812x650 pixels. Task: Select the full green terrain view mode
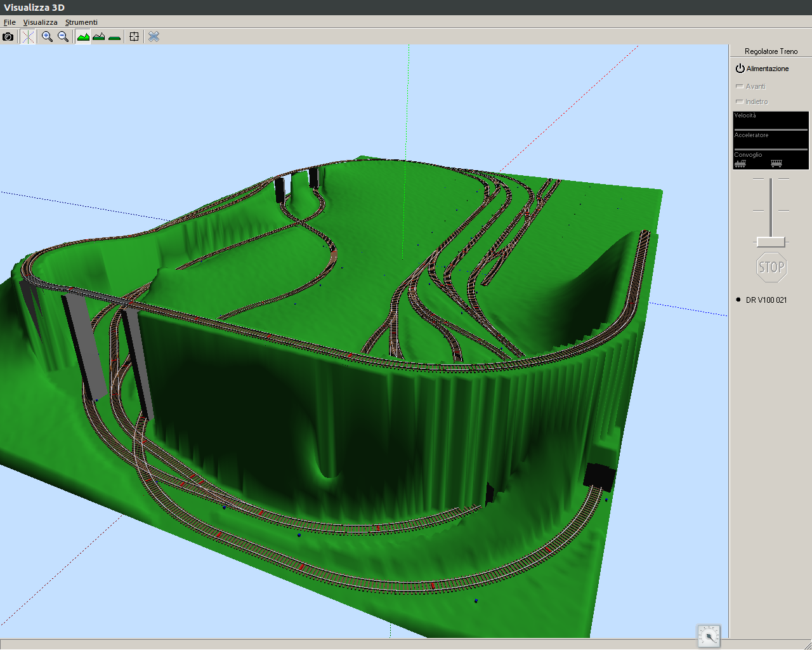point(83,37)
